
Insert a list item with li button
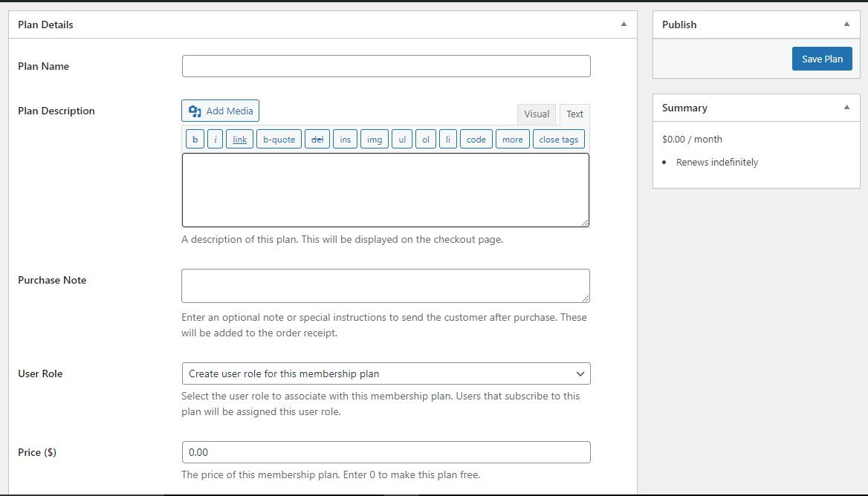click(448, 140)
